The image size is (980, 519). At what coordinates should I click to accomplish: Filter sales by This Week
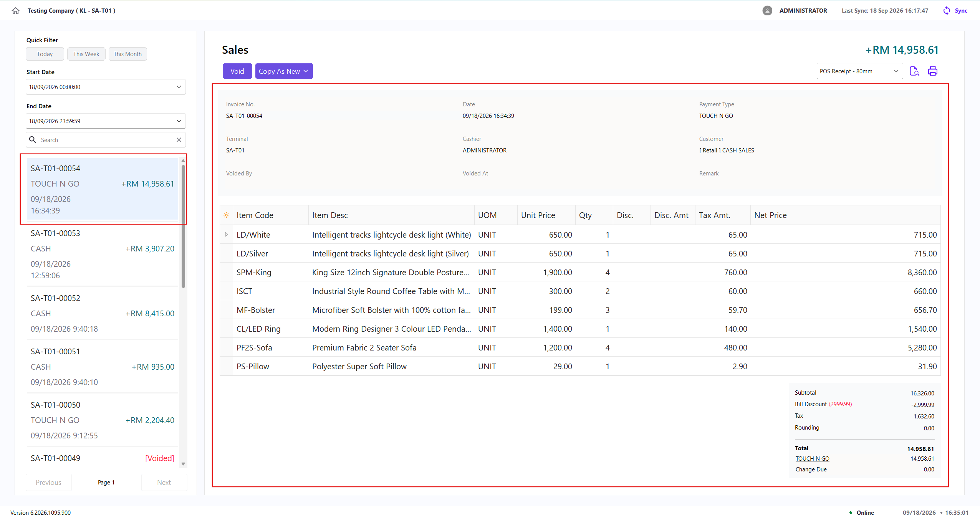[x=86, y=54]
